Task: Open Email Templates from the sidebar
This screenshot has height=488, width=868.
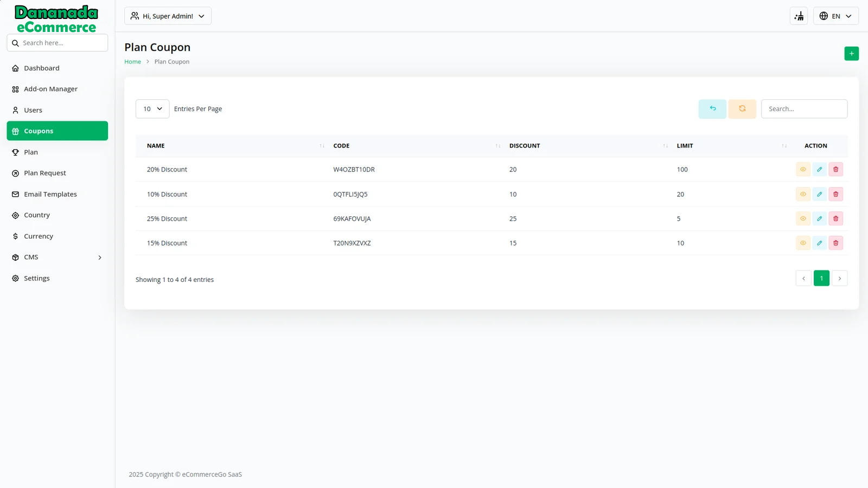Action: [50, 194]
